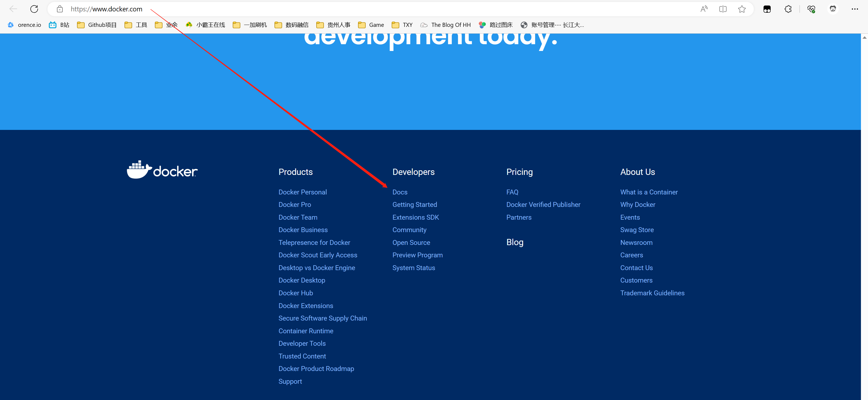Image resolution: width=868 pixels, height=400 pixels.
Task: Open the 路过图床 bookmark
Action: click(x=496, y=25)
